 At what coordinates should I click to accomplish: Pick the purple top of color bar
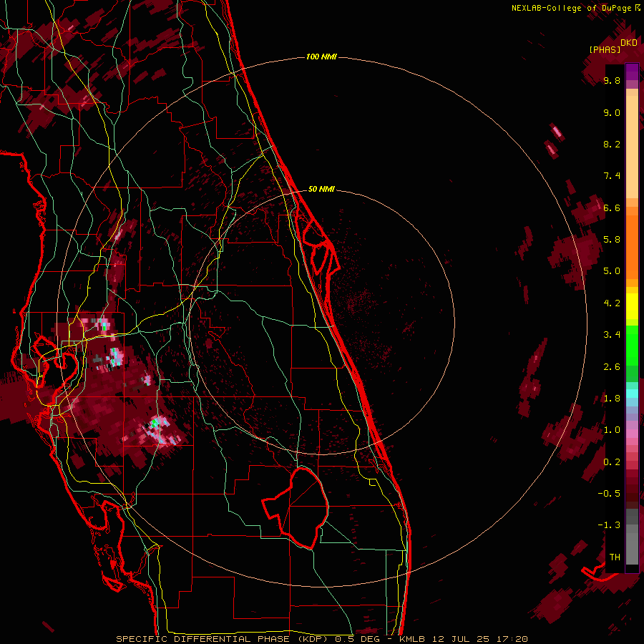pos(632,71)
